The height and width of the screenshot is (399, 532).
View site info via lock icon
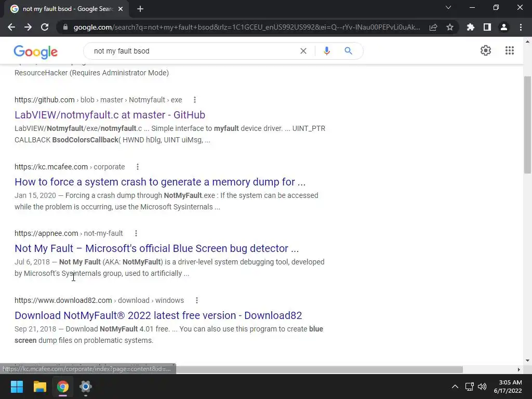65,27
